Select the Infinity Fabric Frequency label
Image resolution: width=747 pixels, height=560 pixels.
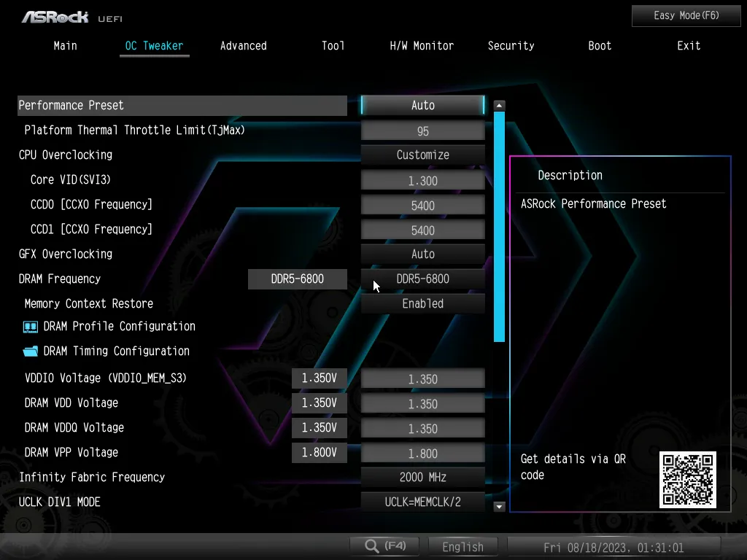tap(91, 477)
